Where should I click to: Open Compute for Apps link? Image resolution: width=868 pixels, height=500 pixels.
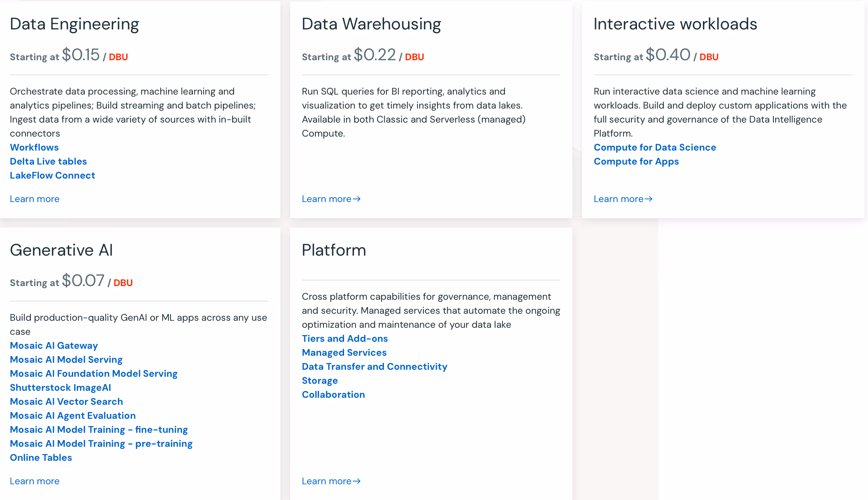tap(636, 161)
